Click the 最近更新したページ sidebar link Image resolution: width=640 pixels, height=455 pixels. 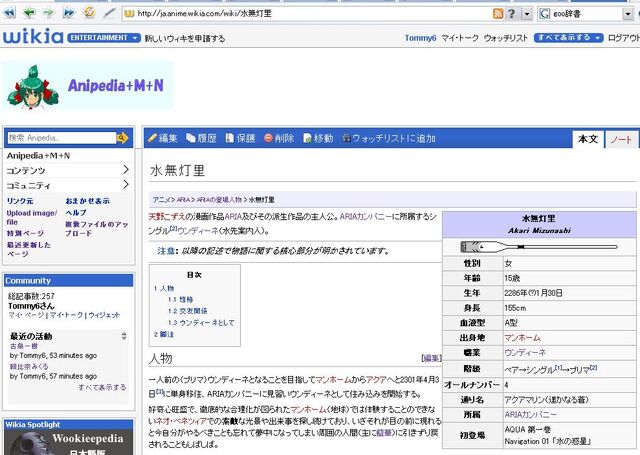tap(29, 249)
